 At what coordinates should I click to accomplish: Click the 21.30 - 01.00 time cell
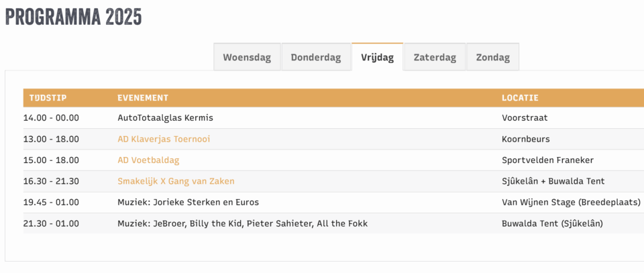click(x=54, y=223)
